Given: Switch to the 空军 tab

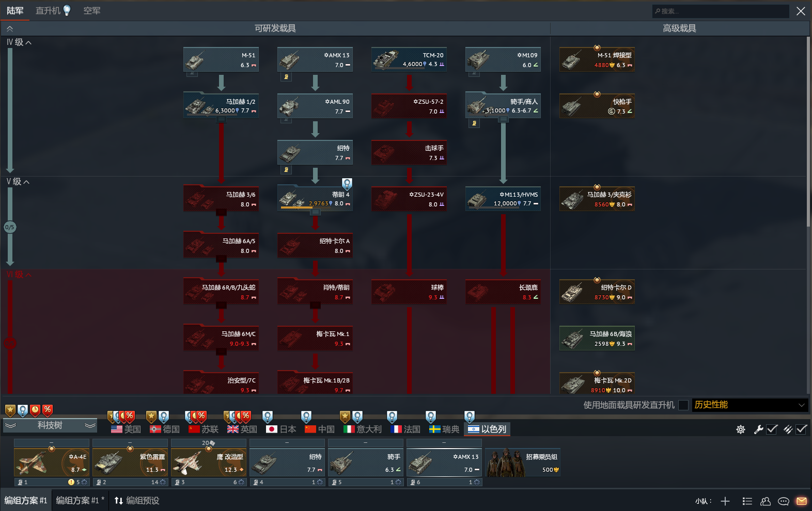Looking at the screenshot, I should click(x=92, y=11).
